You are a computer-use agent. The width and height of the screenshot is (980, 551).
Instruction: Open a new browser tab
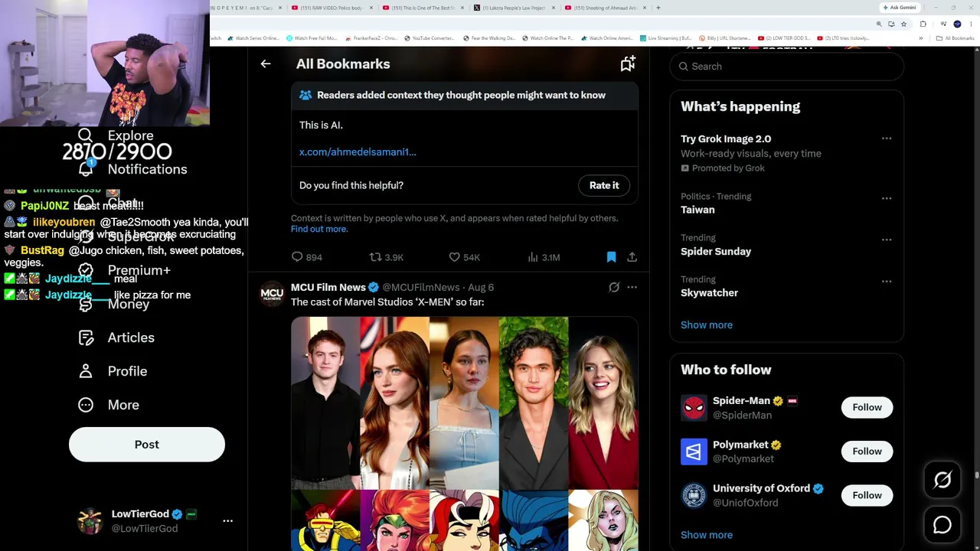coord(658,8)
